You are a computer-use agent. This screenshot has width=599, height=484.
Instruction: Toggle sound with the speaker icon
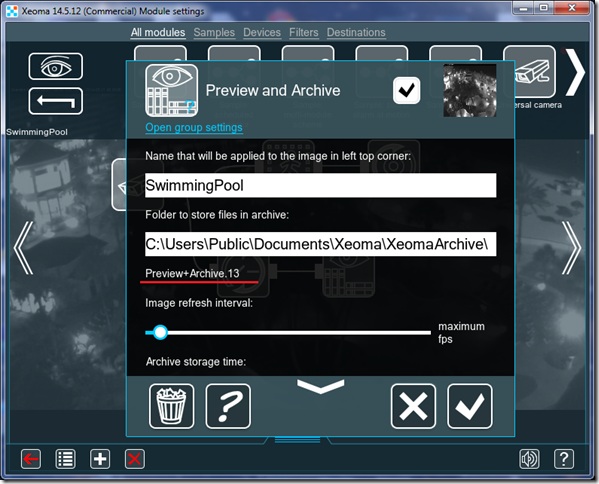point(529,459)
